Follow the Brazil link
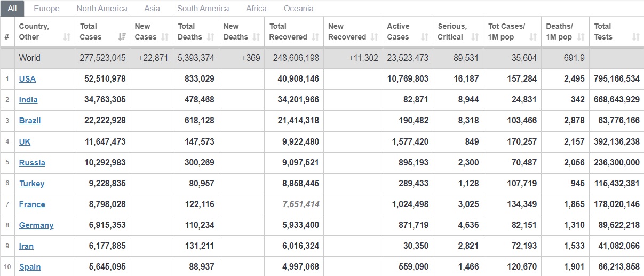Screen dimensions: 644x276 click(30, 121)
